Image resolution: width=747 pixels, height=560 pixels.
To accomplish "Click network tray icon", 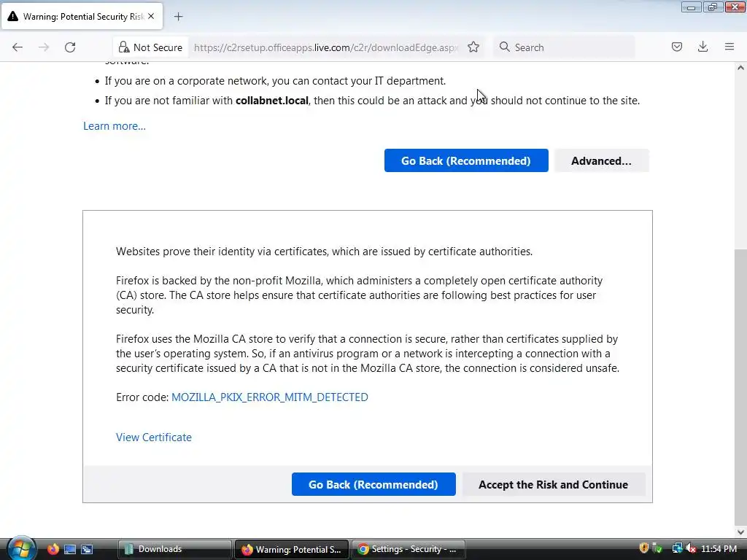I will click(x=677, y=548).
